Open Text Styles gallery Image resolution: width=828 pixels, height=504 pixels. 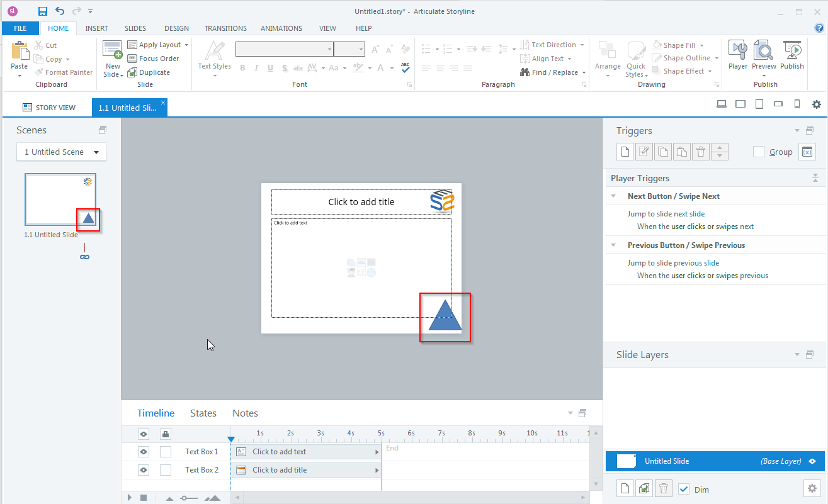coord(214,59)
